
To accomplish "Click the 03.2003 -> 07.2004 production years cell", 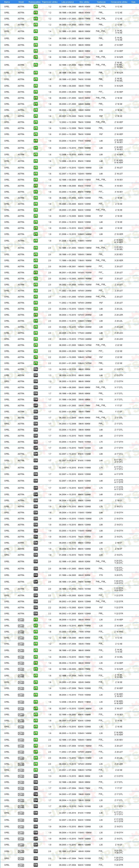I will pyautogui.click(x=68, y=632).
